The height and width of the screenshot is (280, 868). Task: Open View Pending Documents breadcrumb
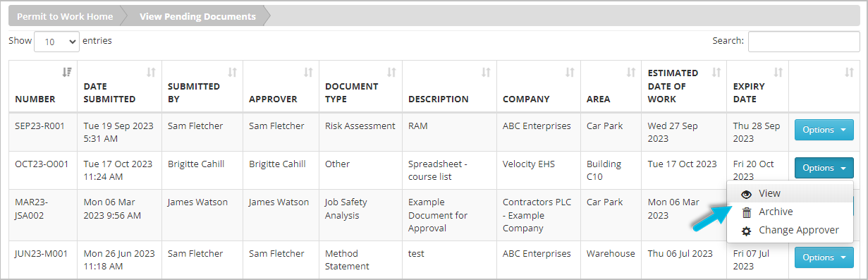197,16
